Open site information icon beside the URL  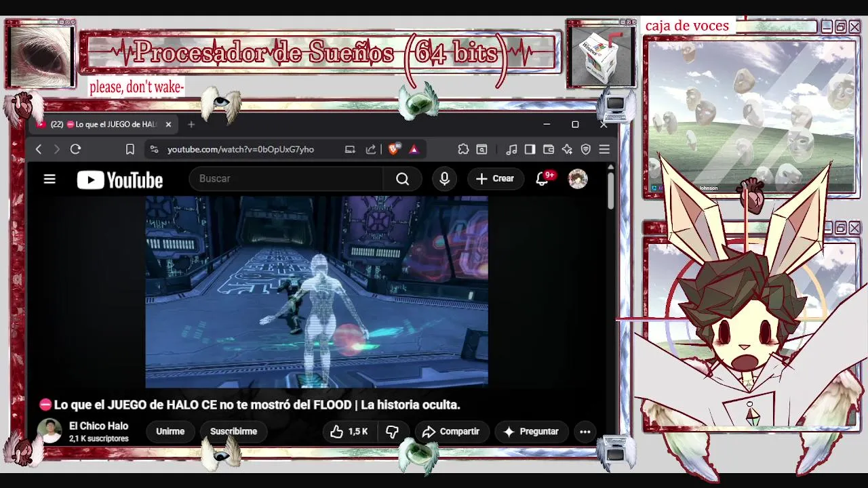point(155,149)
